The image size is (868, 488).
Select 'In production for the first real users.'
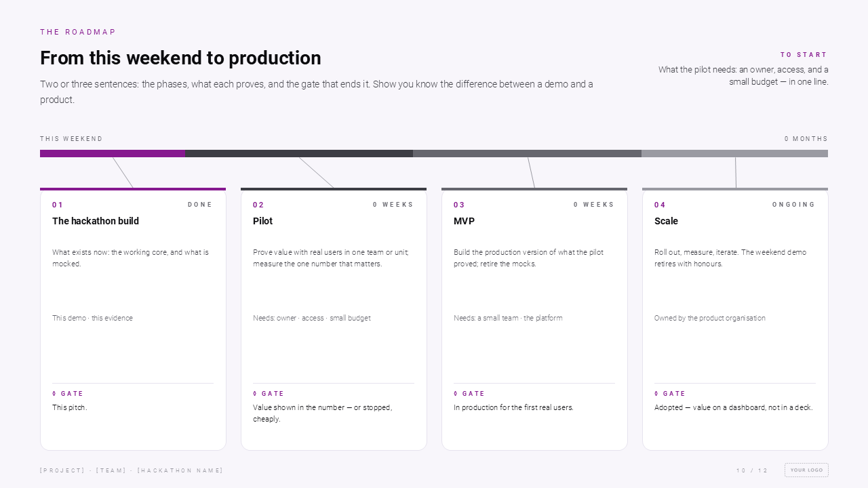click(513, 407)
